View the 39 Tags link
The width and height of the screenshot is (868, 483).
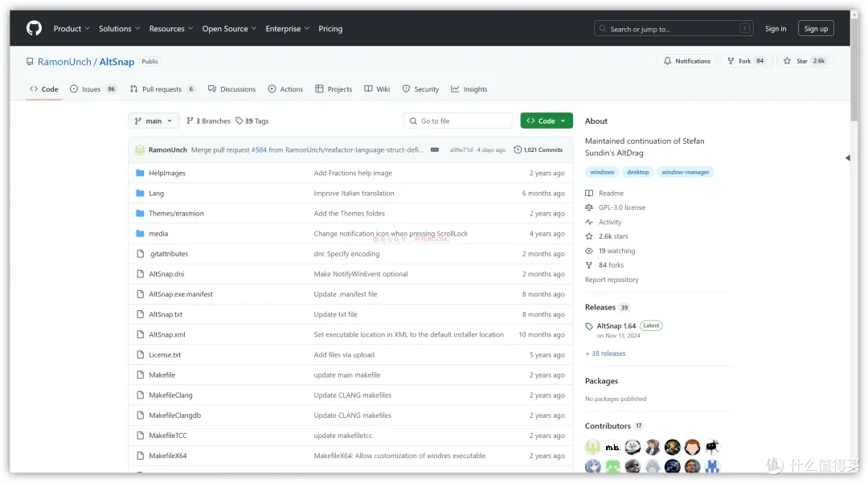252,121
